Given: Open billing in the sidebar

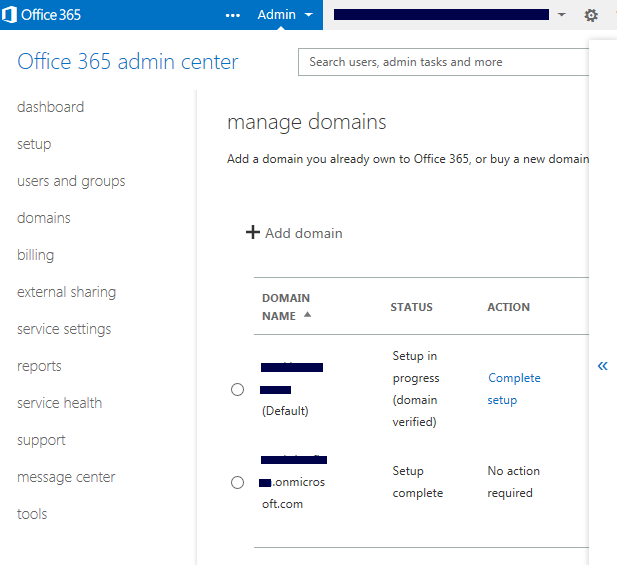Looking at the screenshot, I should [x=35, y=255].
